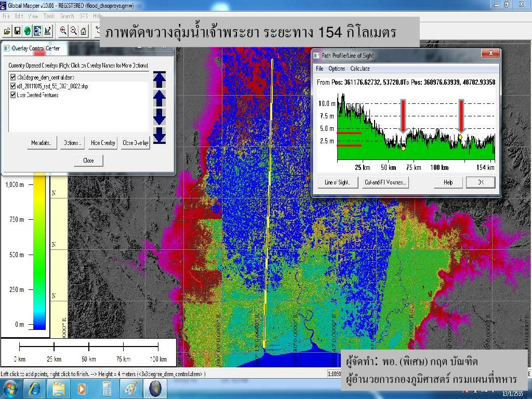
Task: Click the Metadata button
Action: tap(42, 143)
